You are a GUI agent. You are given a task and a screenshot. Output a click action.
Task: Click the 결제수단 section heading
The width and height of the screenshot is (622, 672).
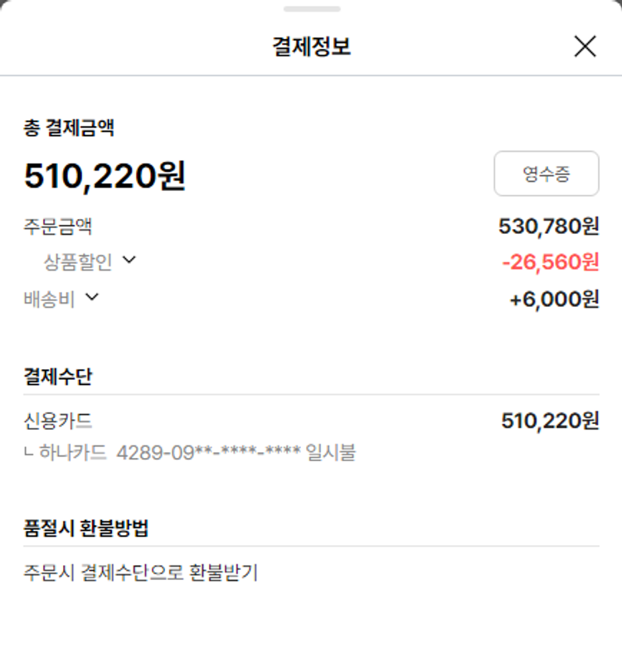[58, 377]
